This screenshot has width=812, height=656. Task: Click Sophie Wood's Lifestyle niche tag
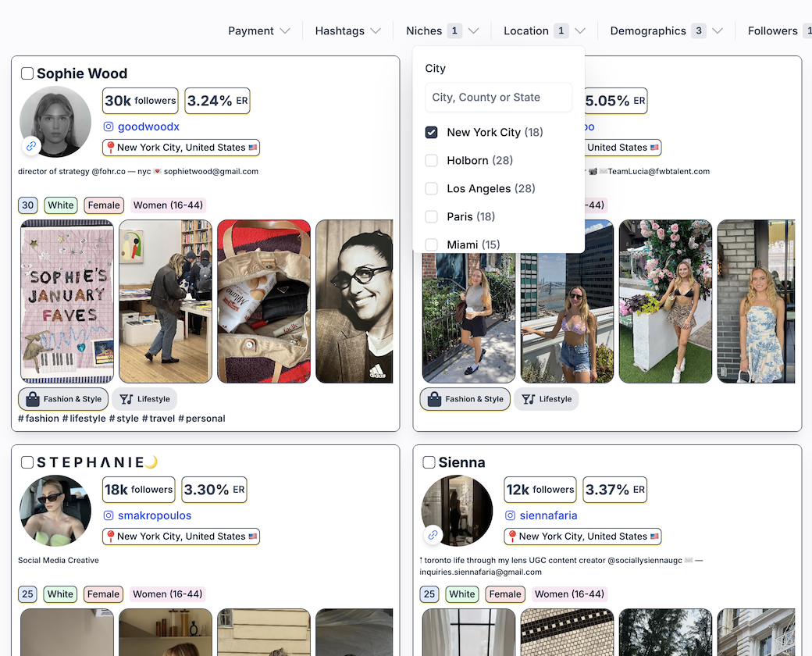click(x=144, y=399)
